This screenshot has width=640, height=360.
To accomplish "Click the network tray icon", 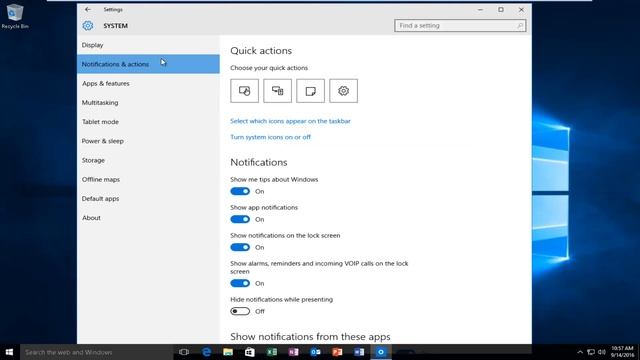I will click(x=591, y=352).
